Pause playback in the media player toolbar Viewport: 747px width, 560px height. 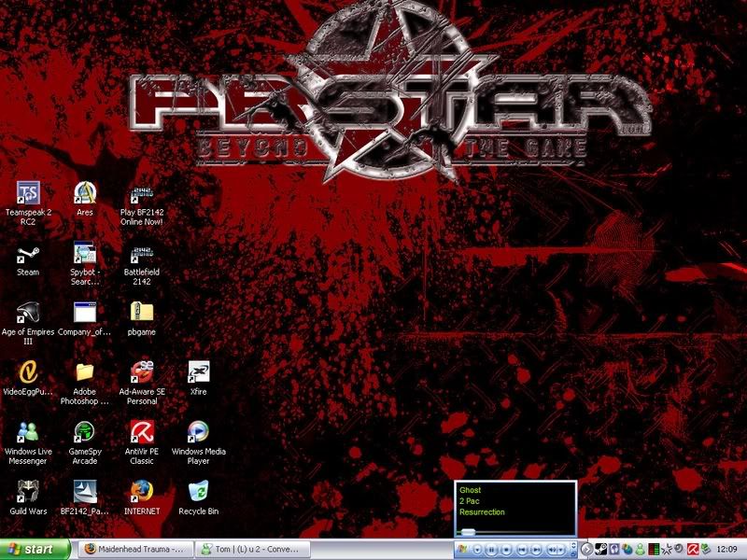[492, 550]
